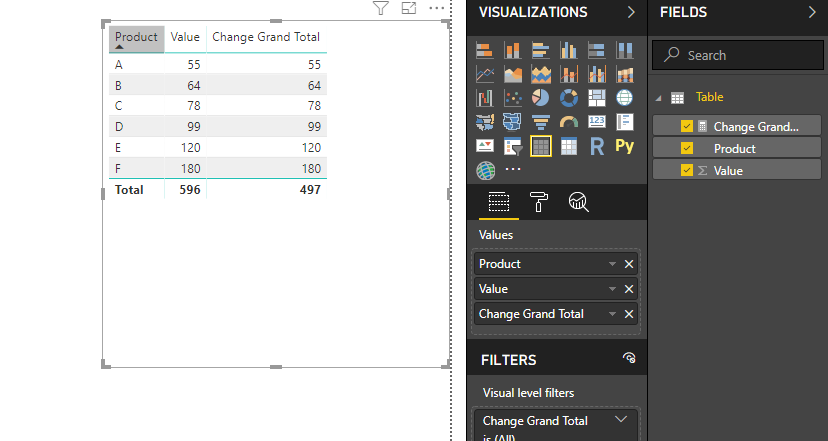This screenshot has width=828, height=441.
Task: Uncheck the Product field checkbox
Action: [686, 148]
